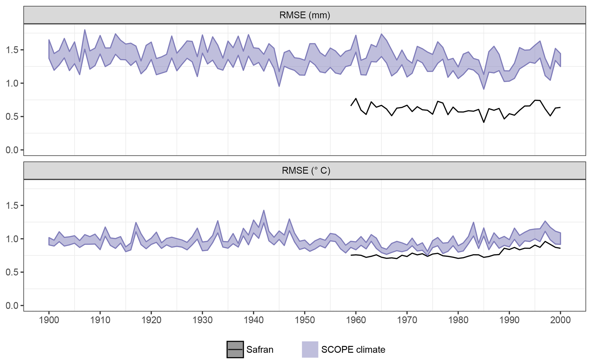
Task: Click 1.0 y-axis label in bottom panel
Action: 12,239
